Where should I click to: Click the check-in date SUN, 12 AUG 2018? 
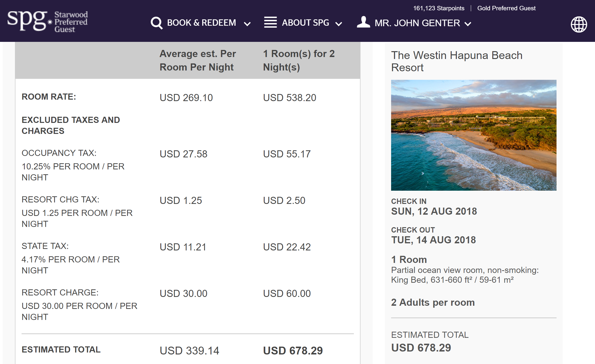tap(434, 211)
